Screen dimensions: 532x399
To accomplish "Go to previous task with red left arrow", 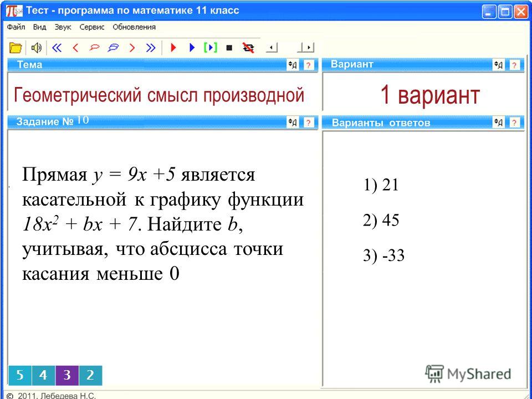I will click(75, 48).
